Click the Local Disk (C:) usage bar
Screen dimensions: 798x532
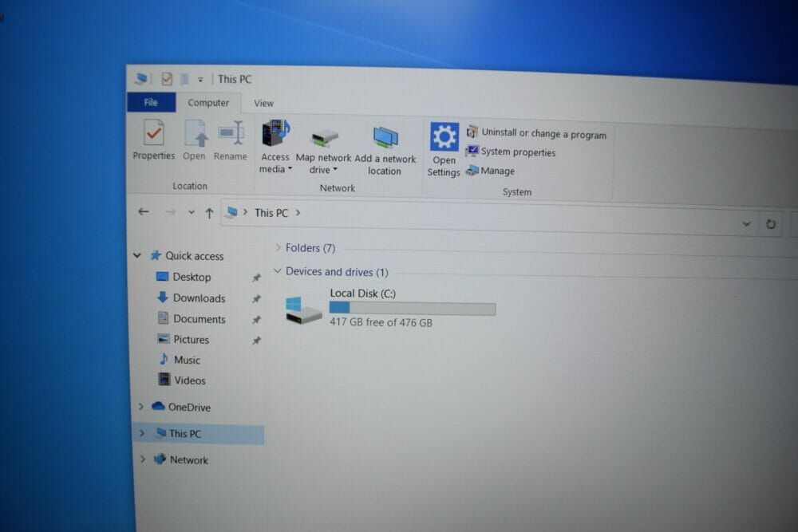413,308
